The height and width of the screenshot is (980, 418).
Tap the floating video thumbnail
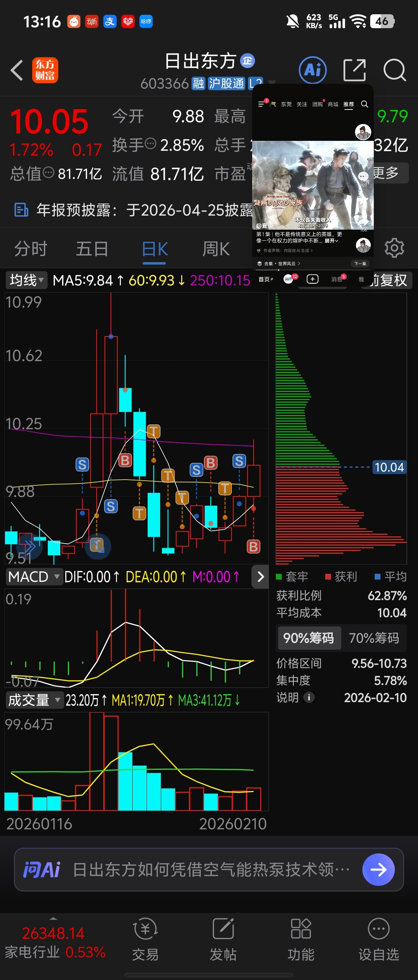point(313,185)
